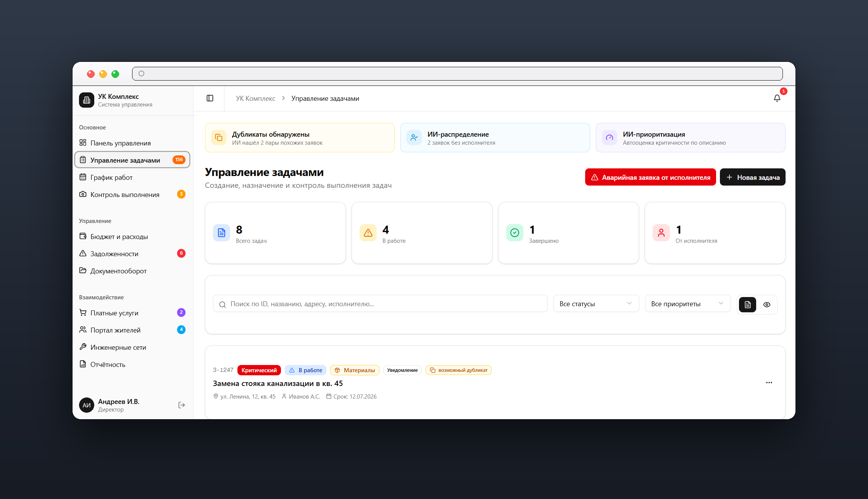The height and width of the screenshot is (499, 868).
Task: Click УК Комплекс breadcrumb link
Action: coord(255,99)
